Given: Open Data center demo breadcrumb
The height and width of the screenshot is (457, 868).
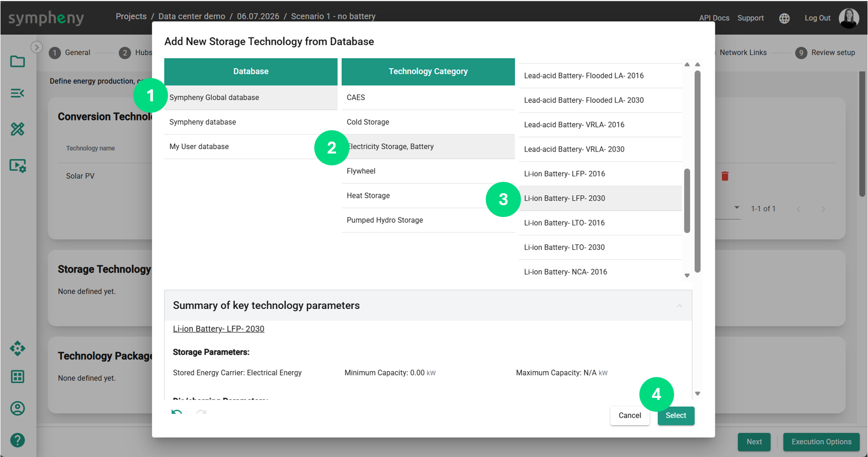Looking at the screenshot, I should click(192, 16).
